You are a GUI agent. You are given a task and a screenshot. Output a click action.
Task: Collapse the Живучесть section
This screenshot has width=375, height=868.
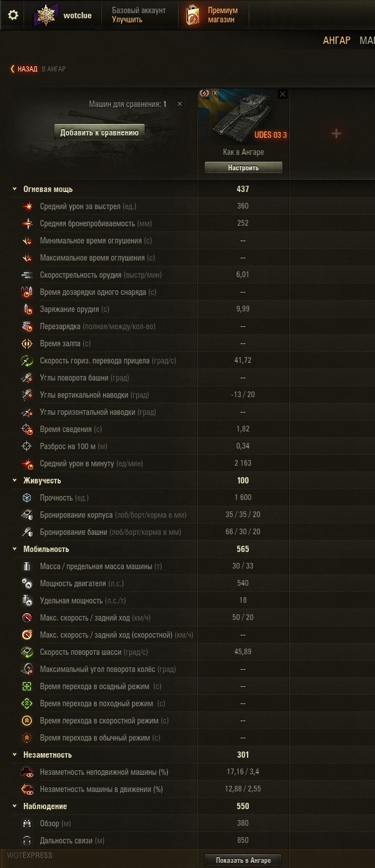15,481
